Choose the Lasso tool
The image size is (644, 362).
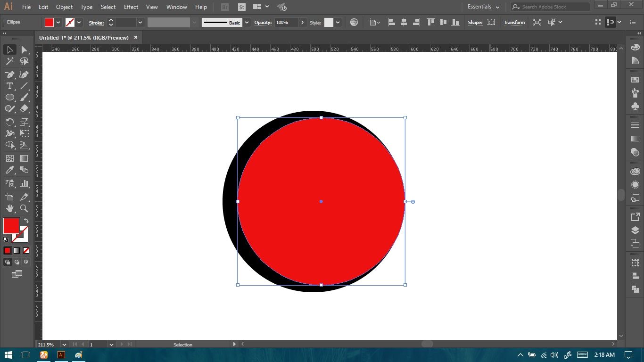[24, 61]
